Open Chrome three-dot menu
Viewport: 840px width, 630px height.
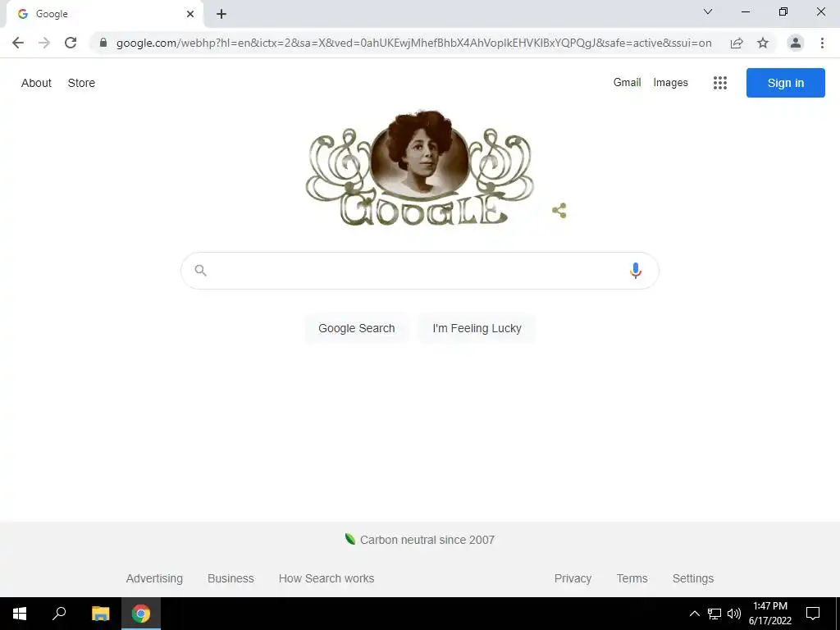pyautogui.click(x=822, y=43)
